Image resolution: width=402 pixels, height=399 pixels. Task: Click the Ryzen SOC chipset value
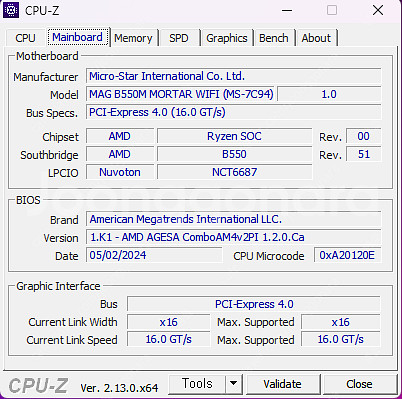(235, 136)
